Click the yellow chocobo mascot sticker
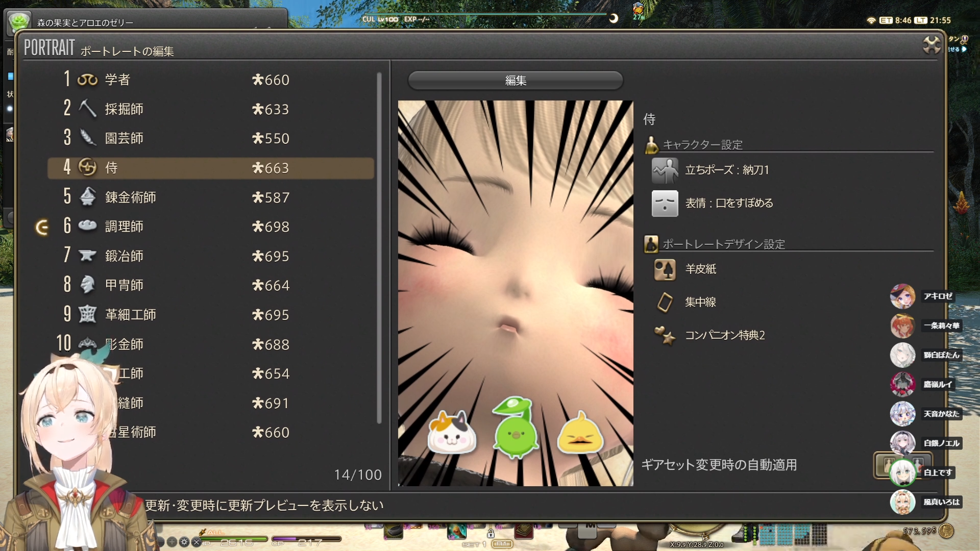This screenshot has height=551, width=980. coord(580,433)
